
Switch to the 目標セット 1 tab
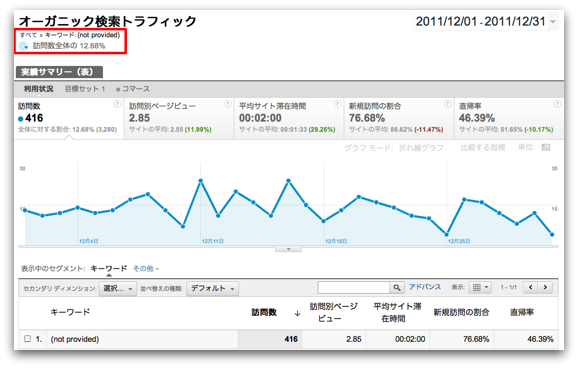coord(85,89)
